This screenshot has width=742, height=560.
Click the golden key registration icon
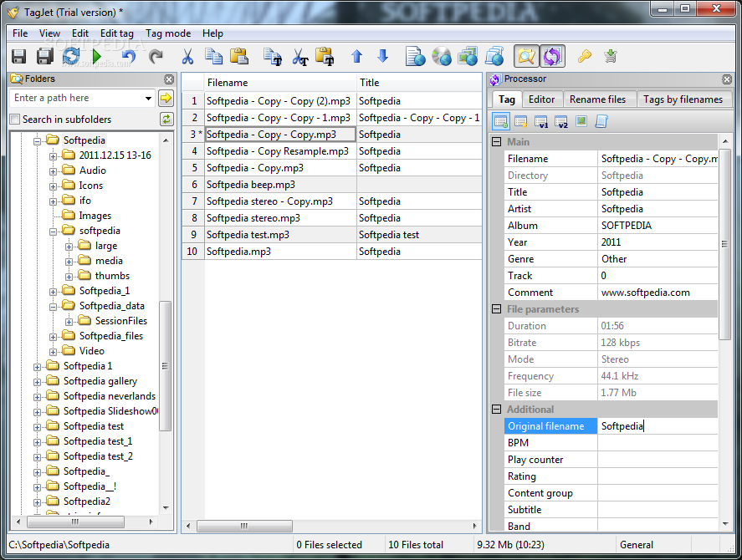[585, 56]
